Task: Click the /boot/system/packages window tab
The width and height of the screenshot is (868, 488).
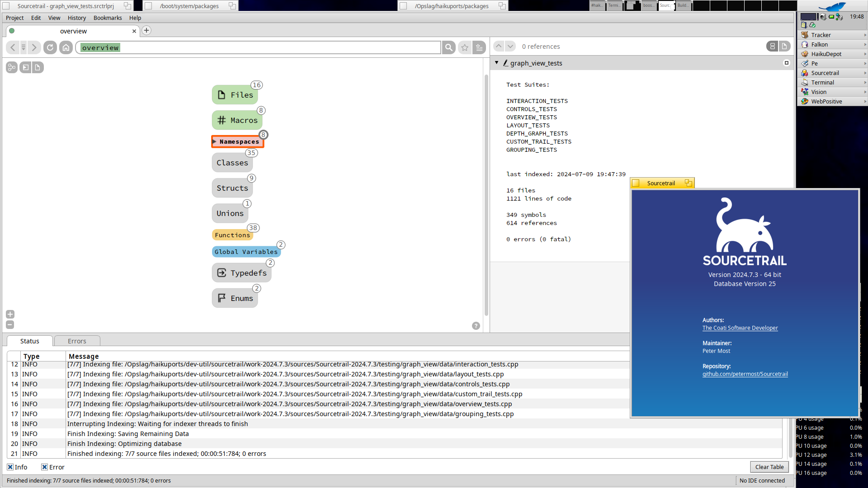Action: 190,6
